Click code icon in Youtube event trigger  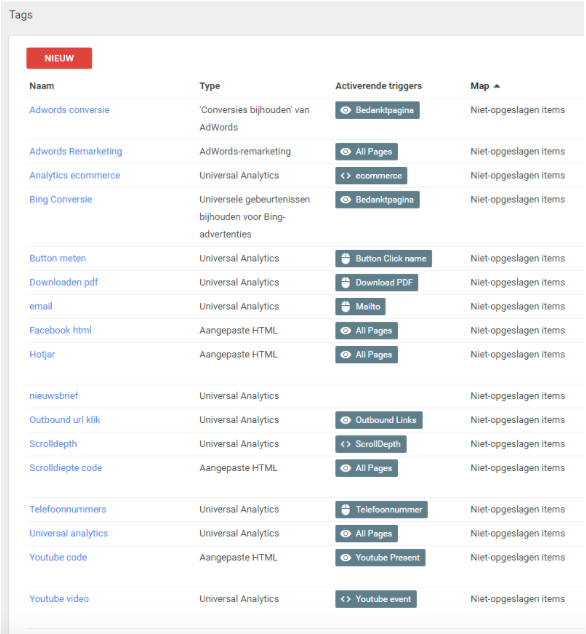[x=345, y=599]
